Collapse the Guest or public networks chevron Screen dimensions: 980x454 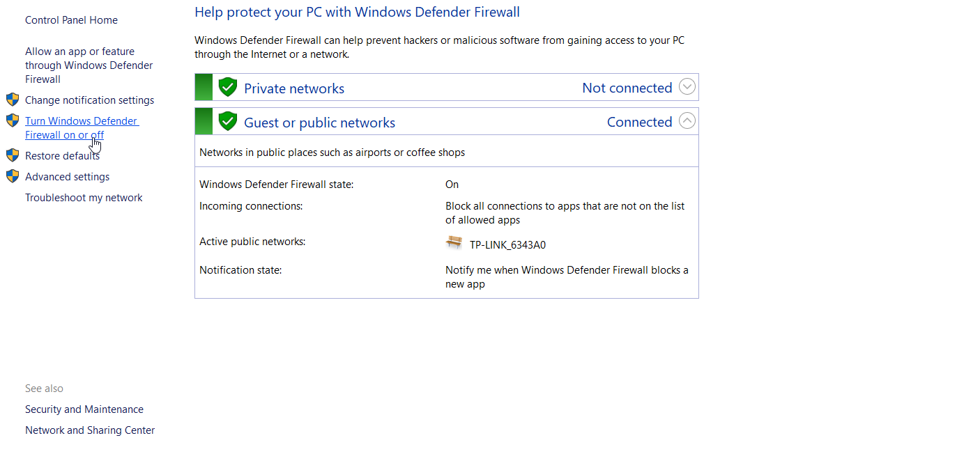[687, 121]
